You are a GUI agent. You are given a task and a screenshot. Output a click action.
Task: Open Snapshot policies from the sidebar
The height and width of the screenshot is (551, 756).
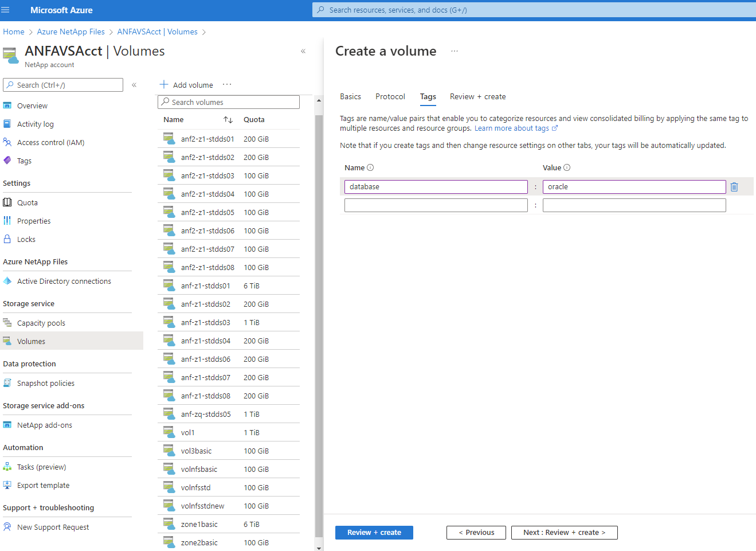click(45, 384)
